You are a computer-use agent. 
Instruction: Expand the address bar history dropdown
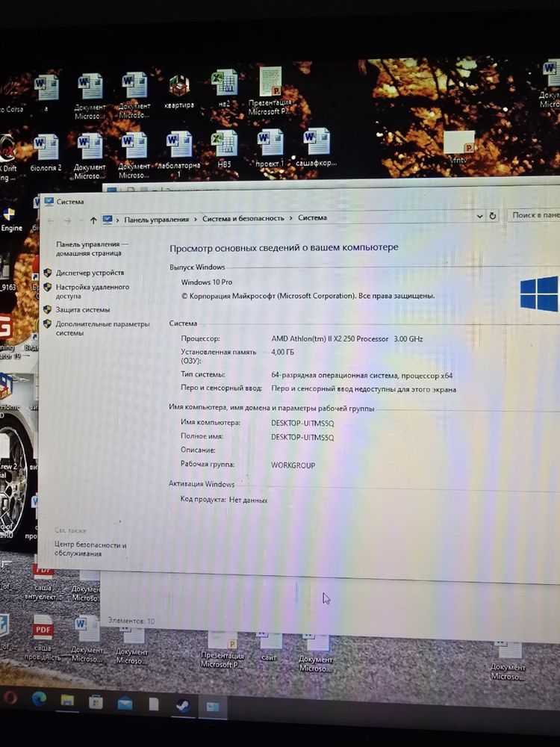(x=479, y=216)
